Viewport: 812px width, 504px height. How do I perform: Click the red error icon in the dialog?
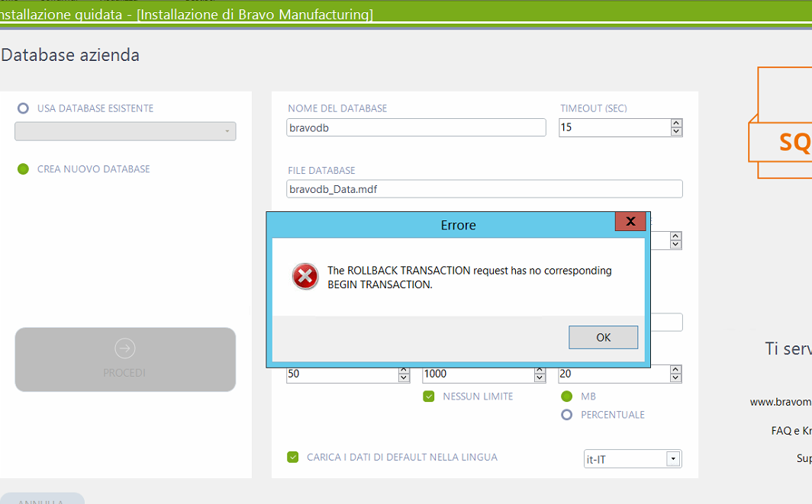click(305, 276)
